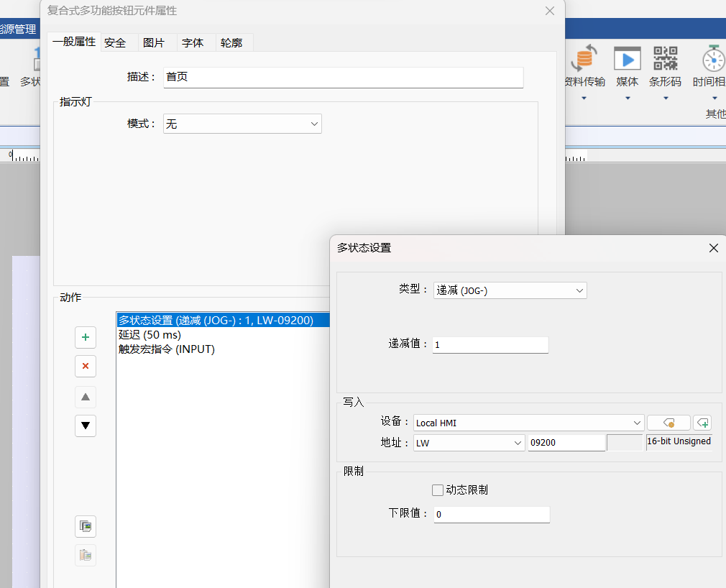Viewport: 726px width, 588px height.
Task: Copy action icon button
Action: click(x=86, y=526)
